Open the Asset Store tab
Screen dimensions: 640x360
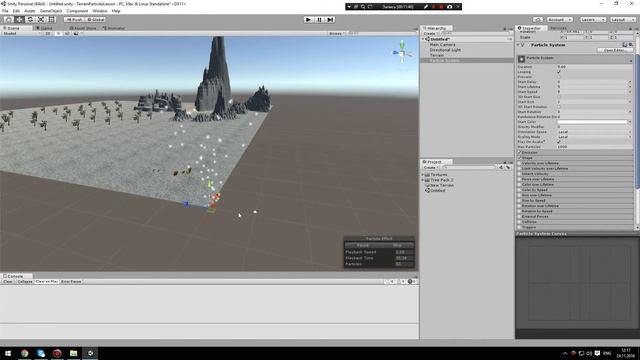(83, 28)
